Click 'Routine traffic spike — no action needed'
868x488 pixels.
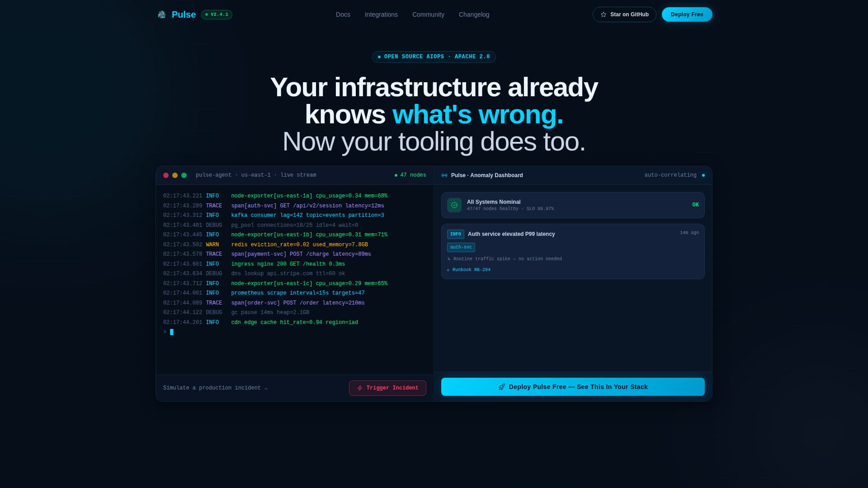[505, 259]
